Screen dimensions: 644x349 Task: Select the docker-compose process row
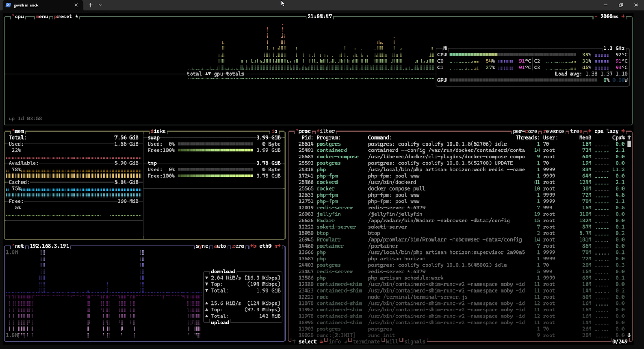[462, 157]
